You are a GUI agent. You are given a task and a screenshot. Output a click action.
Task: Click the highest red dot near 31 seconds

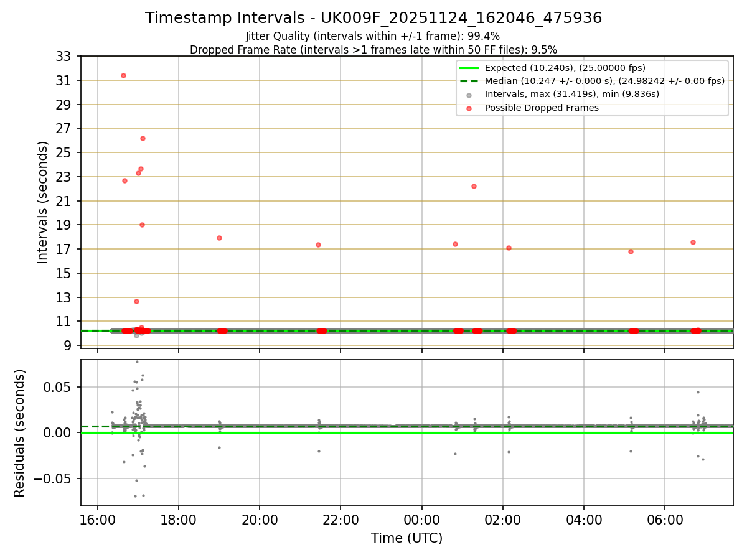(123, 75)
